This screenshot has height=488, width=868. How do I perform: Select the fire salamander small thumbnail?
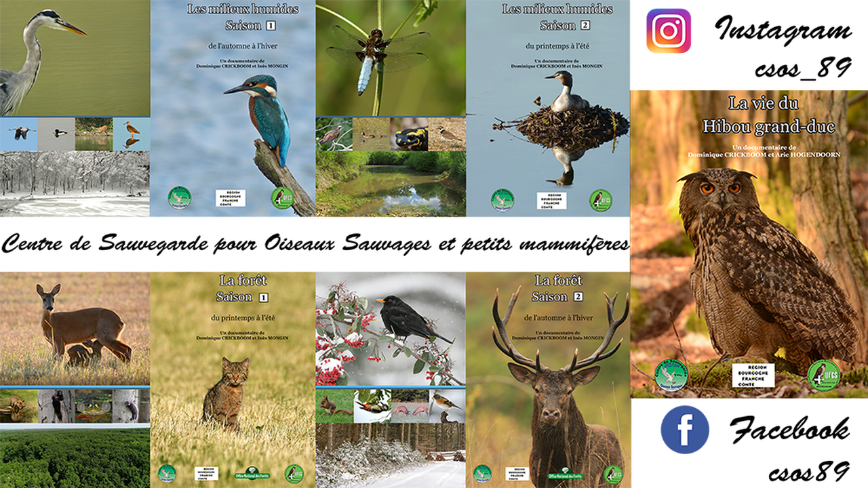[x=409, y=134]
